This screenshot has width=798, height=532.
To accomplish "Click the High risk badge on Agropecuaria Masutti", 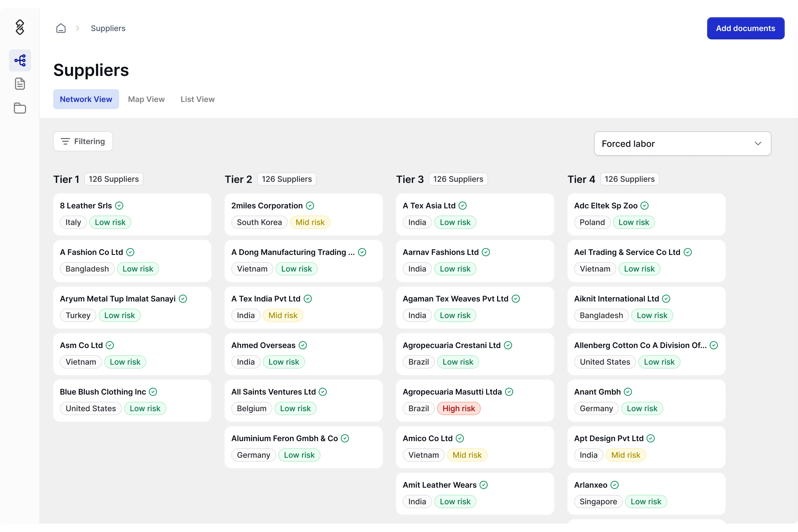I will click(458, 408).
